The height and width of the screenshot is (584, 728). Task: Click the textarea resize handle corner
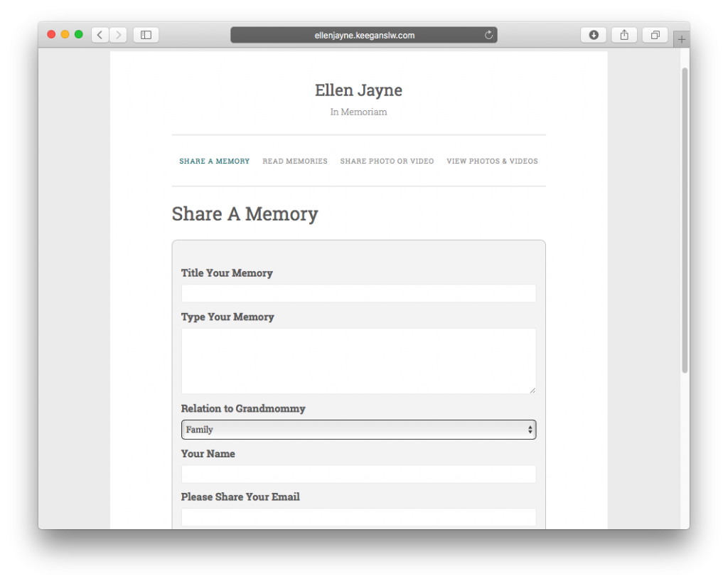tap(532, 391)
